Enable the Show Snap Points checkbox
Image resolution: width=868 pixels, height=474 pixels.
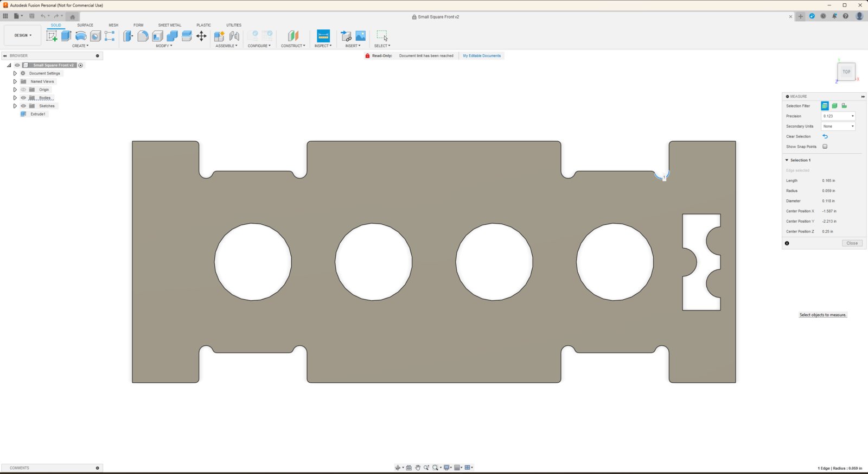tap(825, 147)
